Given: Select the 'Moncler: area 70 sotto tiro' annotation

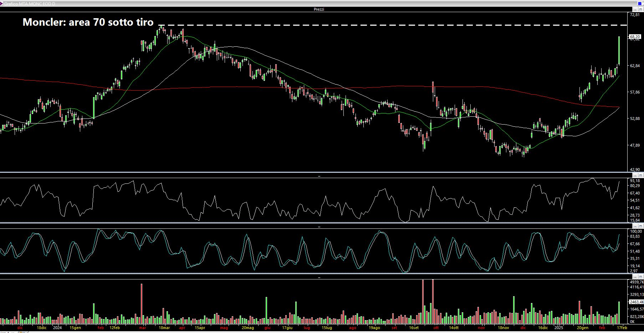Looking at the screenshot, I should point(88,22).
